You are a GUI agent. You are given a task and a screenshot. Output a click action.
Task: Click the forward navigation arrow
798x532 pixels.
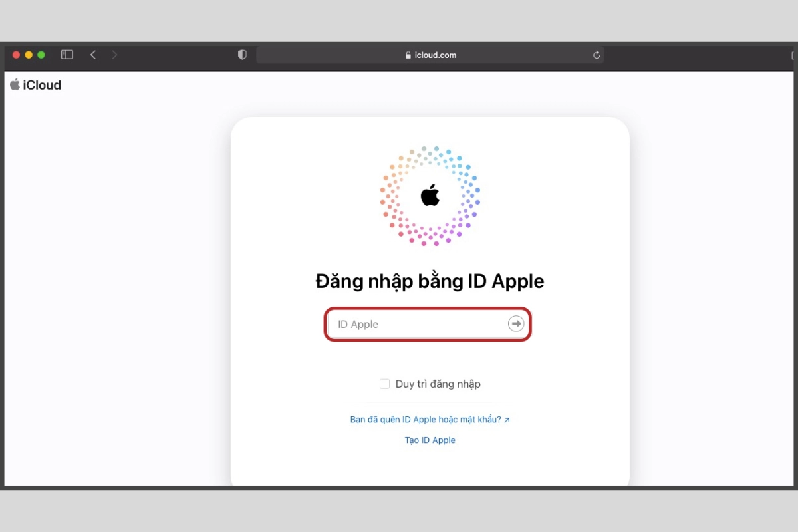(x=114, y=55)
